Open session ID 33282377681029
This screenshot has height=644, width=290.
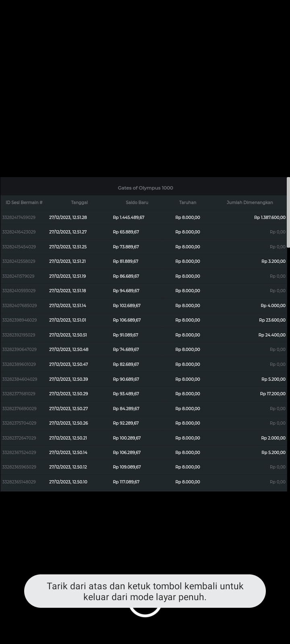(x=19, y=394)
